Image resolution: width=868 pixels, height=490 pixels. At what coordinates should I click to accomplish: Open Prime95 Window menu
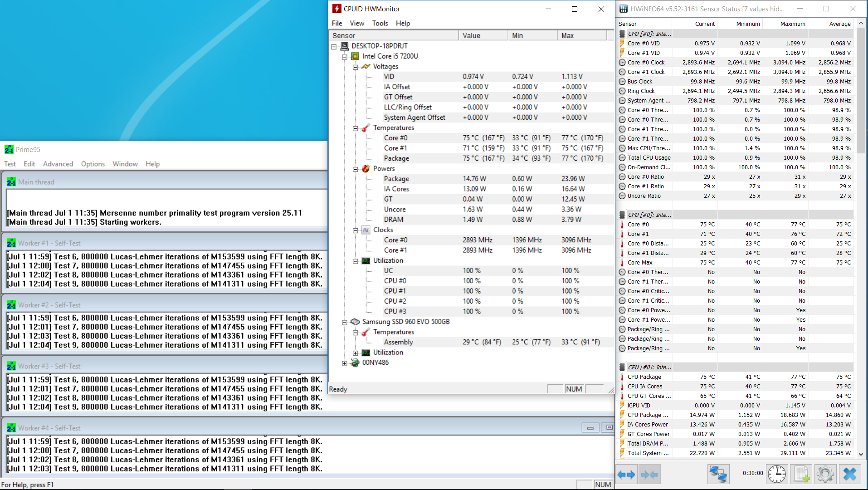[125, 164]
